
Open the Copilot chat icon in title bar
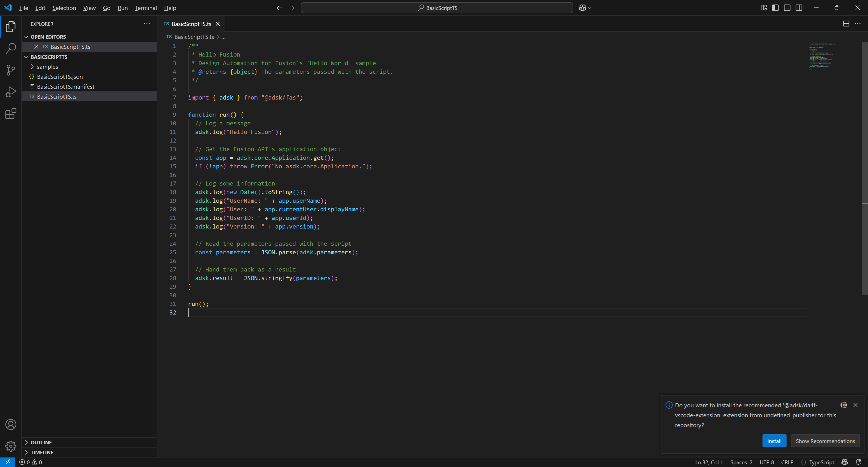(582, 8)
